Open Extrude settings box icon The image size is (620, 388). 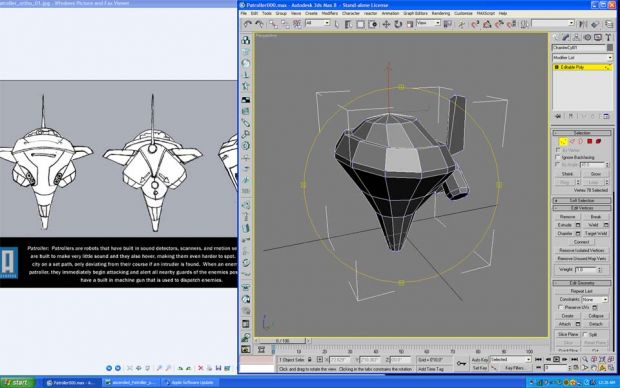[x=578, y=225]
